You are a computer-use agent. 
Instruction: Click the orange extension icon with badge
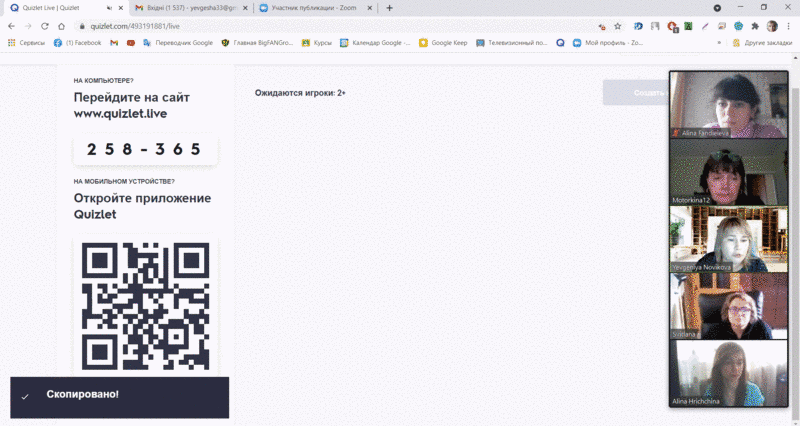coord(672,27)
